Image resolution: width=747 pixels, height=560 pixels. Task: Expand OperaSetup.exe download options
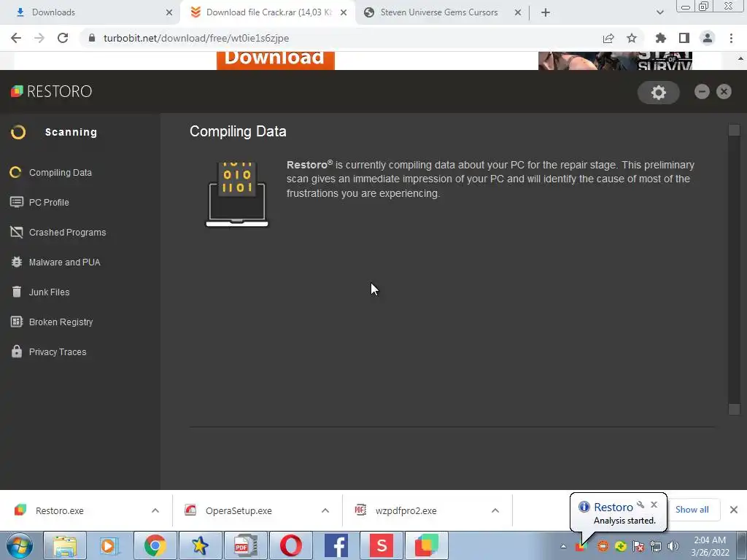coord(325,510)
